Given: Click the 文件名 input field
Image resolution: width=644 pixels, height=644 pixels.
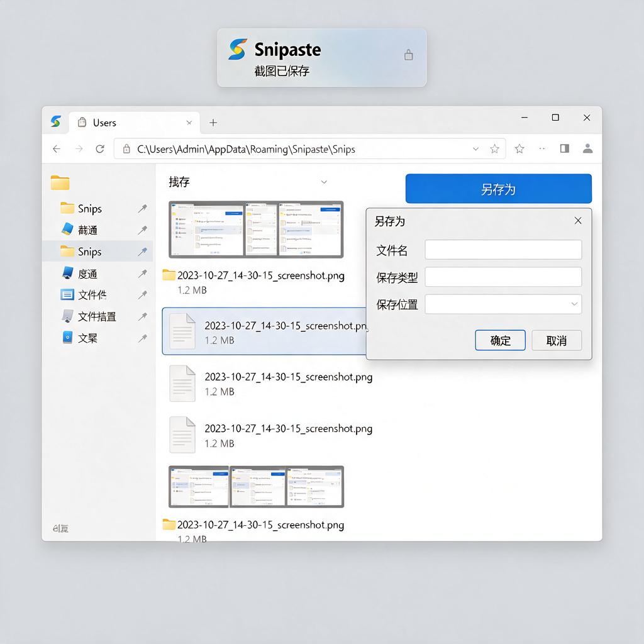Looking at the screenshot, I should 503,250.
